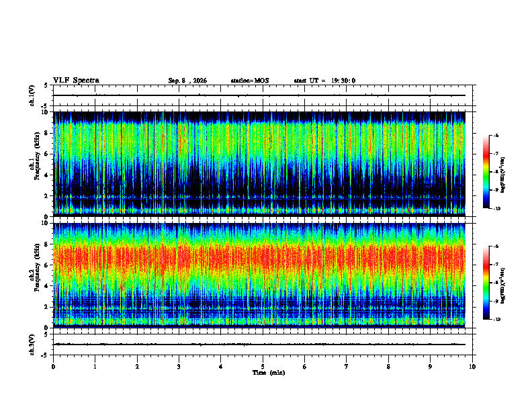Viewport: 532px width, 411px height.
Task: Click the -6 label on upper color scale
Action: [496, 136]
